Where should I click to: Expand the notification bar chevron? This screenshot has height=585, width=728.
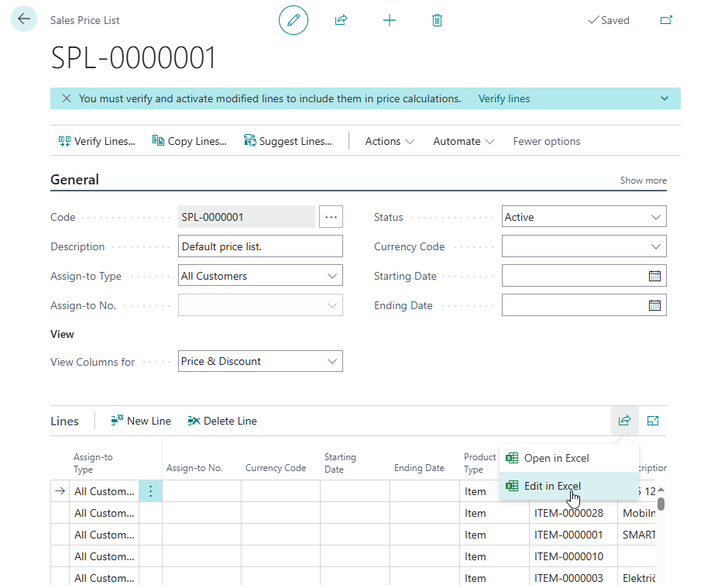click(664, 98)
